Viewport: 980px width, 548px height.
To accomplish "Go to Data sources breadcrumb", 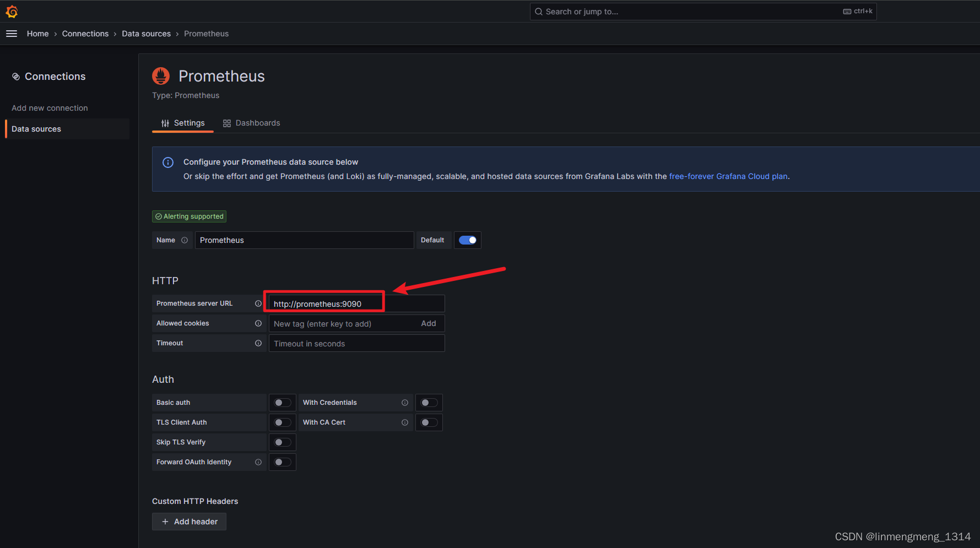I will coord(146,34).
